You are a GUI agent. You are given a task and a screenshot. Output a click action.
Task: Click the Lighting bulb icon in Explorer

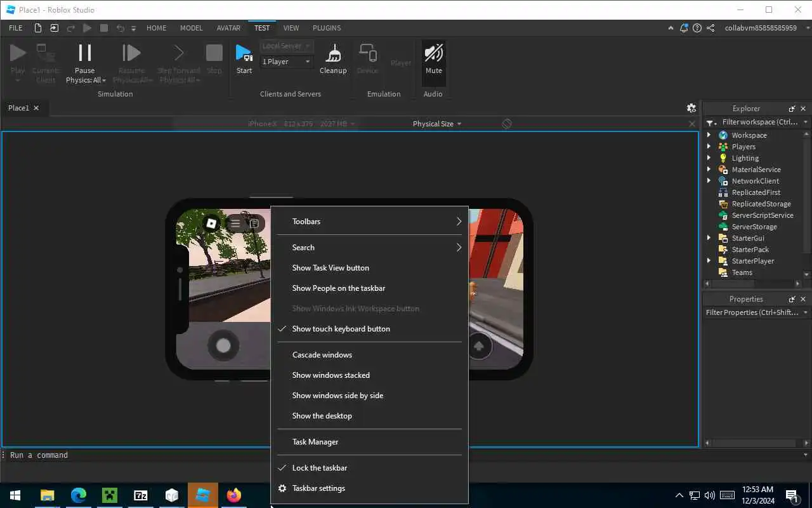click(x=723, y=158)
